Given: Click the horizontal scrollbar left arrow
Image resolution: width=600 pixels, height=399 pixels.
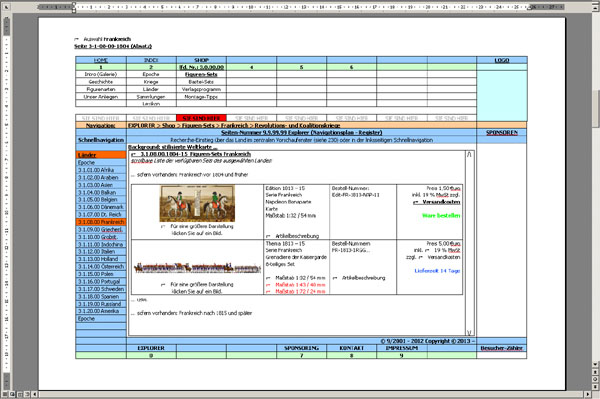Looking at the screenshot, I should pos(35,394).
